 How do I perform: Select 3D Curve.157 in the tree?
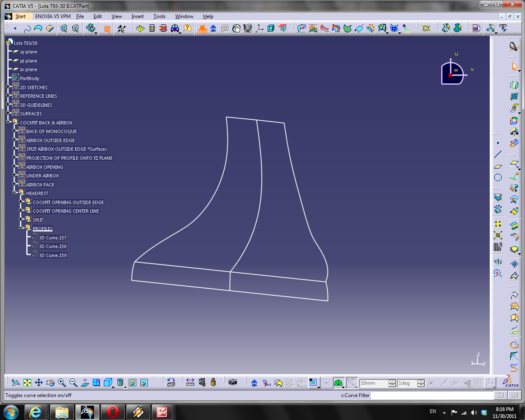[53, 238]
